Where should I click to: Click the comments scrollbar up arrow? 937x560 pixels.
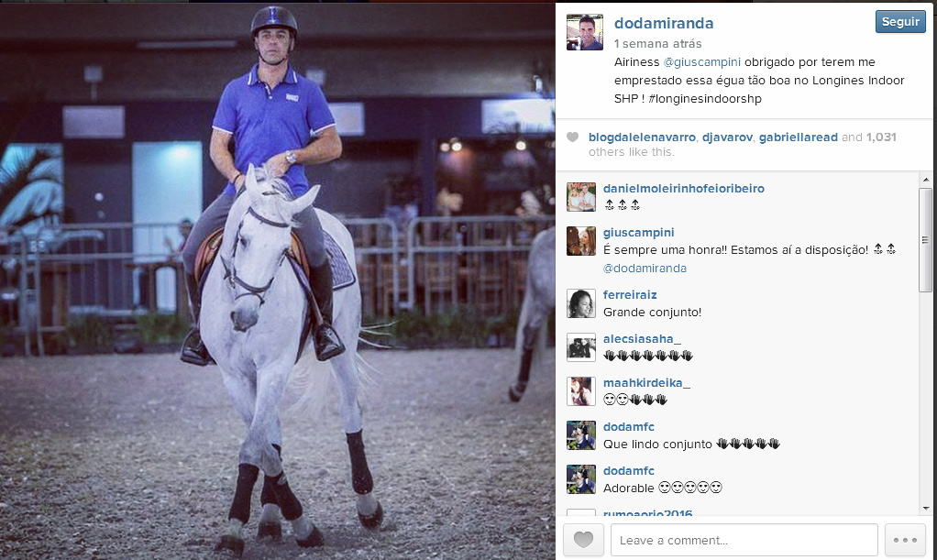tap(926, 180)
